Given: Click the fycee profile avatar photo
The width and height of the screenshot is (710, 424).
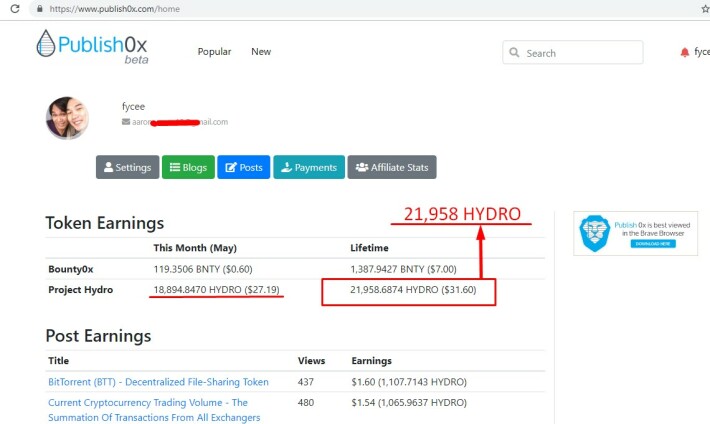Looking at the screenshot, I should point(67,118).
